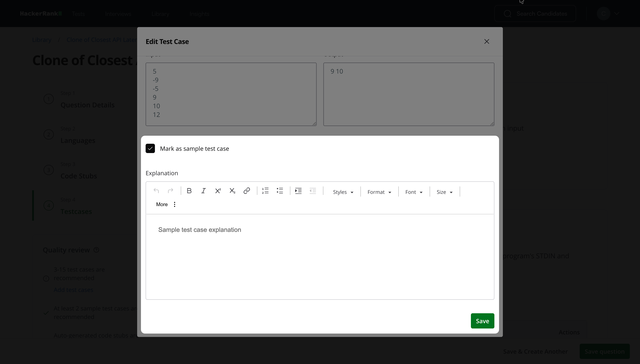The width and height of the screenshot is (640, 364).
Task: Close the Edit Test Case dialog
Action: pyautogui.click(x=487, y=41)
